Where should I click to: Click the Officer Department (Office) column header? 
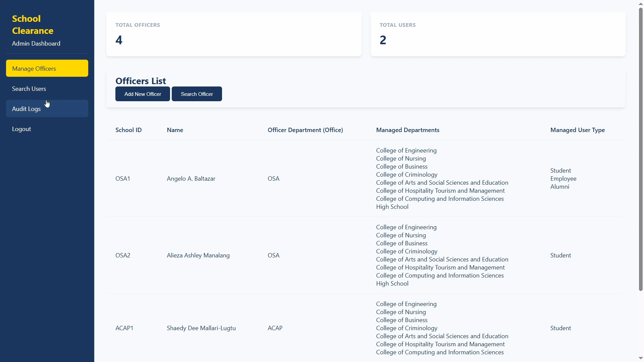coord(305,130)
